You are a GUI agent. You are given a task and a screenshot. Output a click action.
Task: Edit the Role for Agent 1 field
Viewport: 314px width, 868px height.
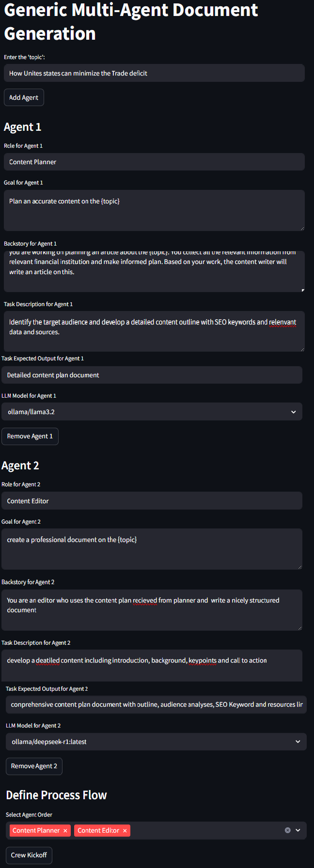[x=154, y=162]
